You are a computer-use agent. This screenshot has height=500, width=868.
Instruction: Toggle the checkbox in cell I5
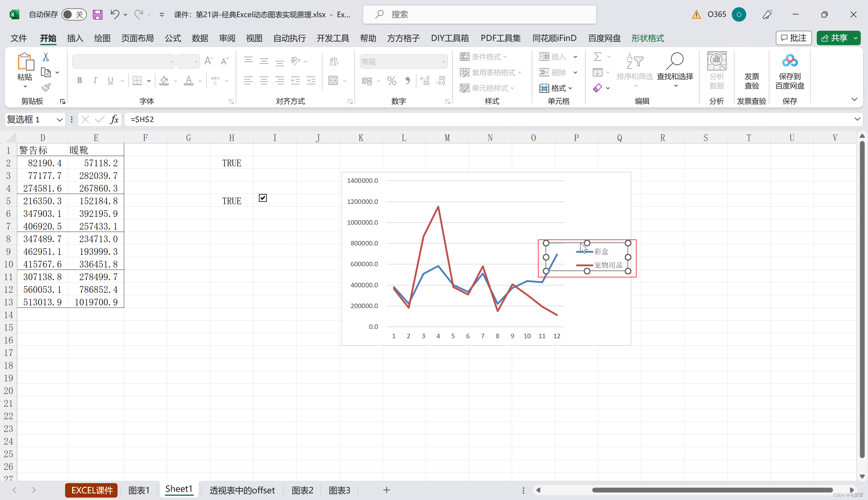(263, 198)
